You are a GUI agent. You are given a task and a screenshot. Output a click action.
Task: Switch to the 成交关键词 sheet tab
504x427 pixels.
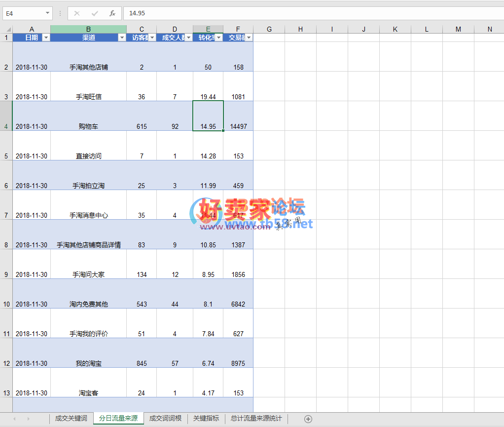(x=71, y=418)
